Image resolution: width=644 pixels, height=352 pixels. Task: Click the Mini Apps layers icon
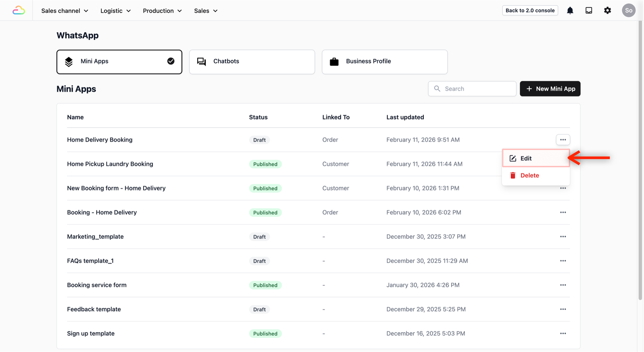point(69,62)
